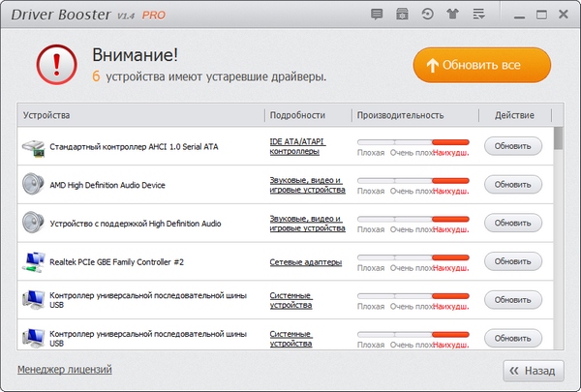581x392 pixels.
Task: Click the AHCI Serial ATA controller device icon
Action: point(32,147)
